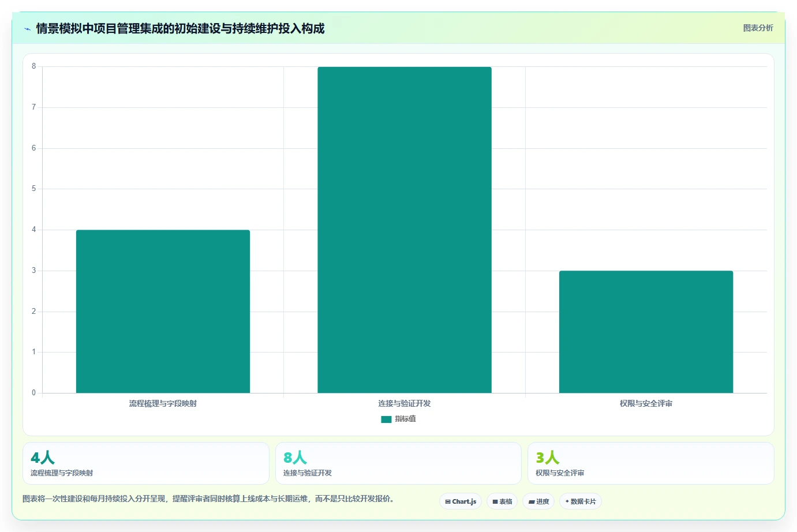Viewport: 797px width, 532px height.
Task: Click the 指标值 legend text
Action: 405,419
